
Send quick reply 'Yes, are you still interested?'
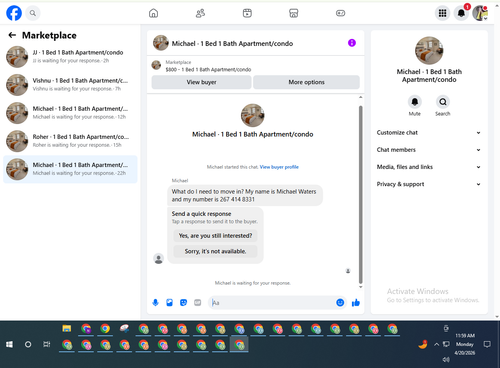215,236
